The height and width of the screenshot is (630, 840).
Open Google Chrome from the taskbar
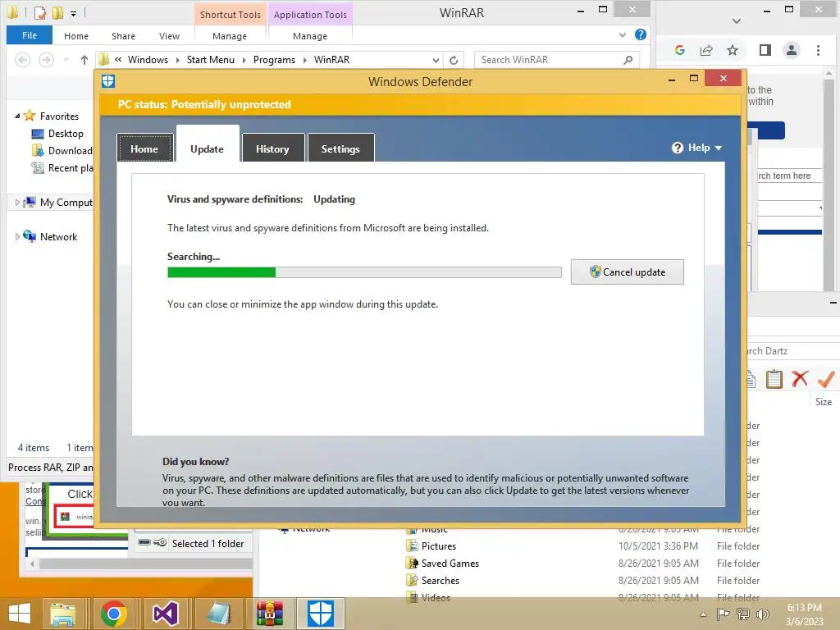tap(113, 614)
